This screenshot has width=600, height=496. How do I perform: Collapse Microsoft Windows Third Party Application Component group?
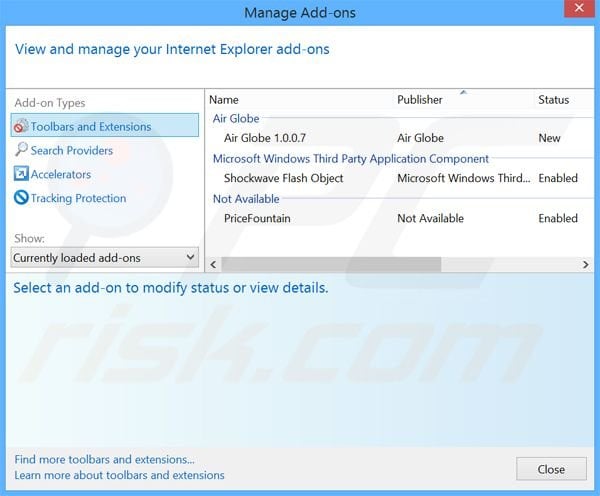tap(351, 158)
